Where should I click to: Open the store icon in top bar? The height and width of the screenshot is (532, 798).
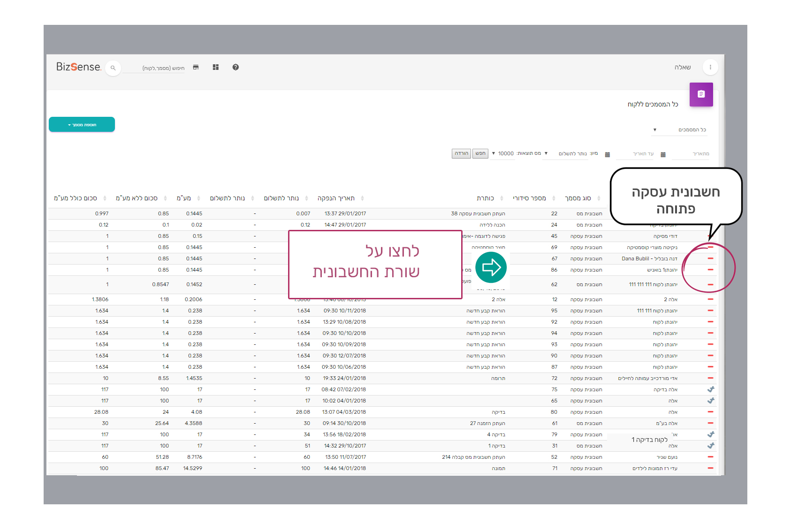(x=196, y=68)
